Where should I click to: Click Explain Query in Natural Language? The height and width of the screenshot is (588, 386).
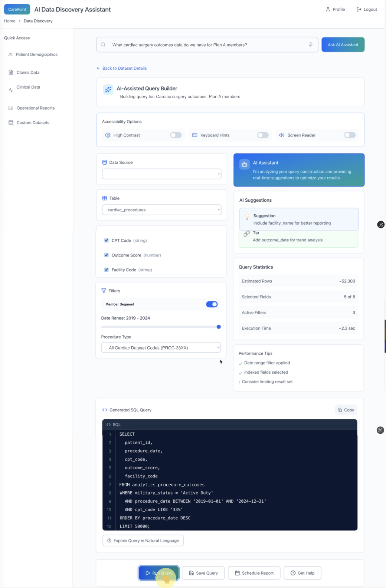click(143, 541)
